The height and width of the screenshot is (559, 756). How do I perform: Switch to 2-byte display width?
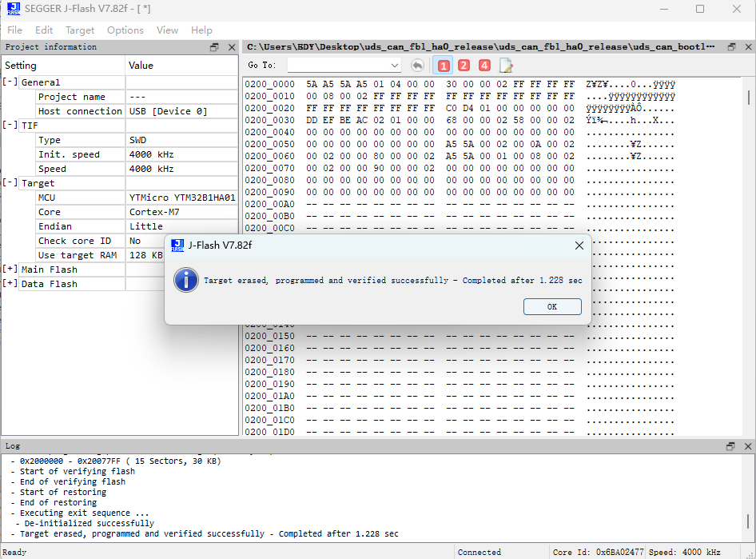(x=464, y=66)
